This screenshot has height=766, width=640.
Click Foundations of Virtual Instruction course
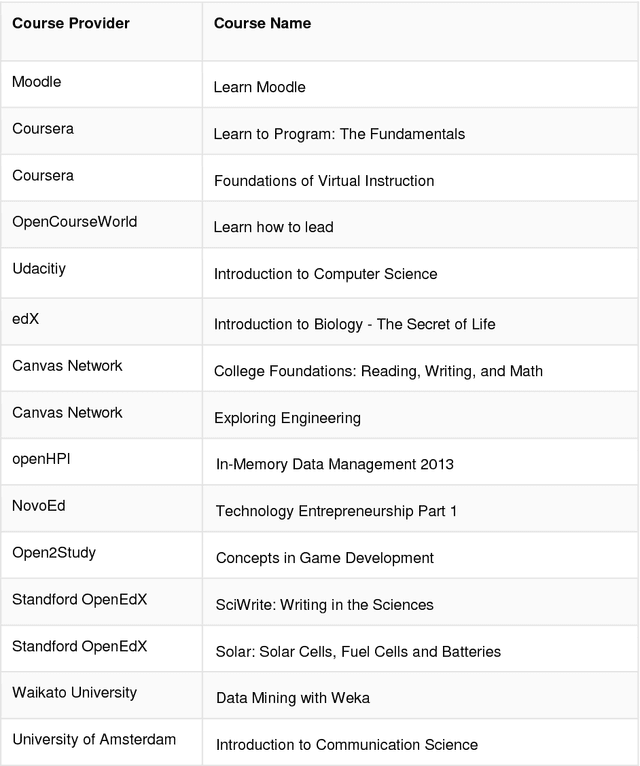[x=324, y=181]
